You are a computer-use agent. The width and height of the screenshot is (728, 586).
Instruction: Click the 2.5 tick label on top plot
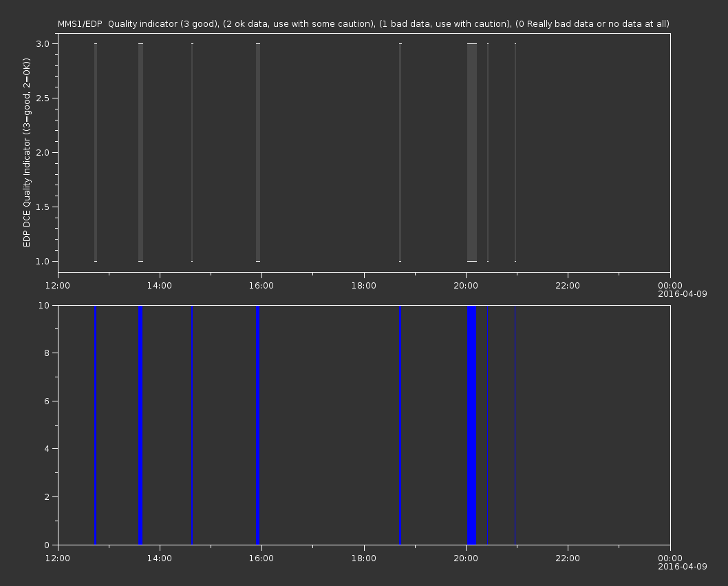[43, 98]
